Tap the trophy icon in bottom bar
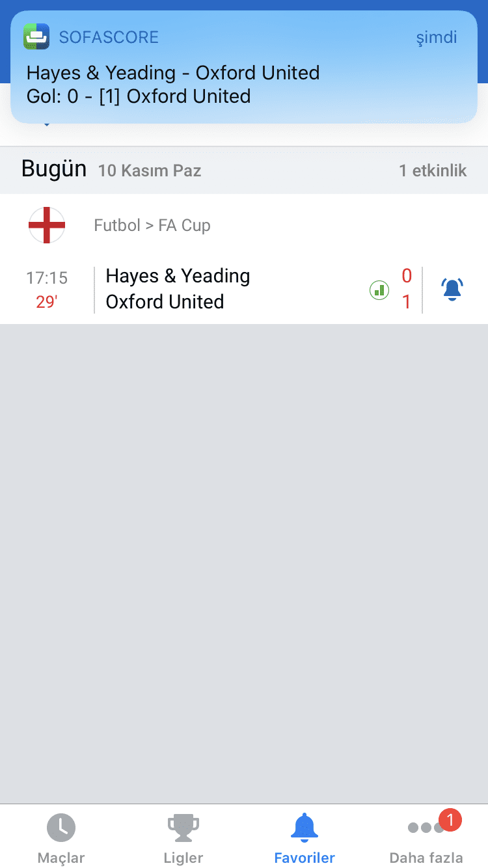 tap(183, 828)
